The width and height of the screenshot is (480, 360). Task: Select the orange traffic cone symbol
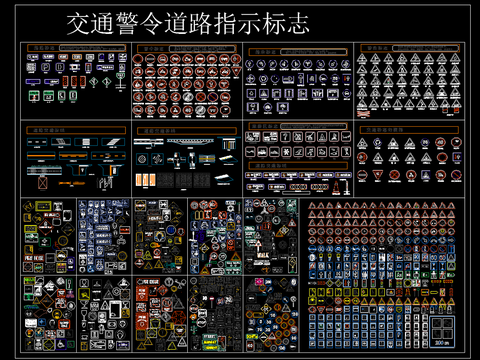(x=336, y=188)
